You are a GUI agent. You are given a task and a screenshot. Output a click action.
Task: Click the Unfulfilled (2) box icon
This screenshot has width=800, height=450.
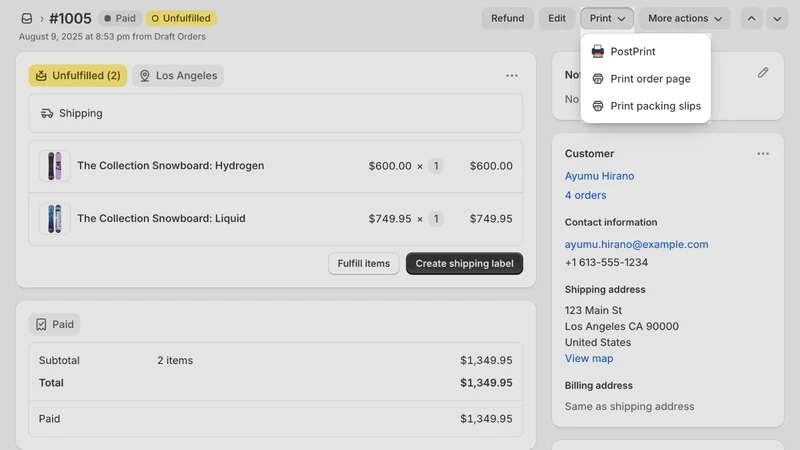(x=41, y=76)
